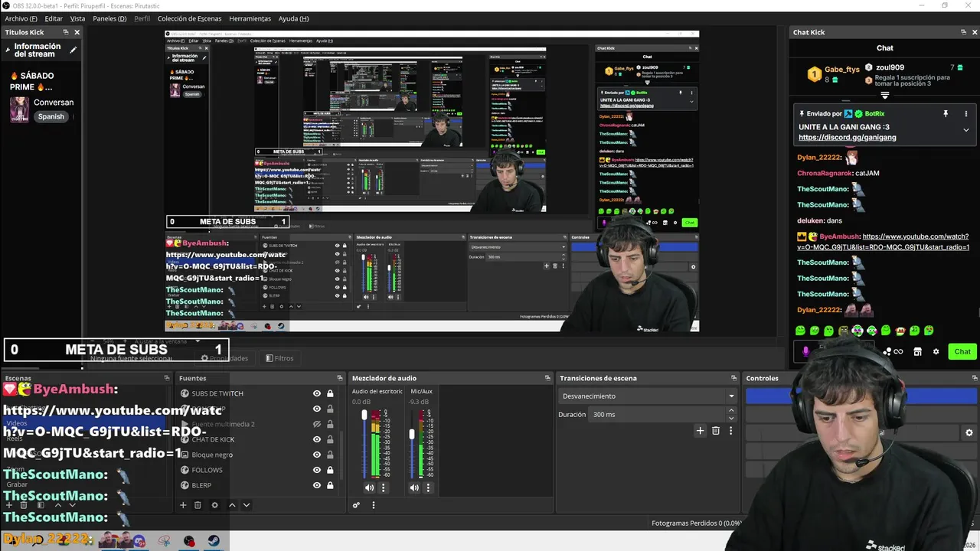Undock the Chat Kick panel with its float icon
The height and width of the screenshot is (551, 980).
[963, 32]
